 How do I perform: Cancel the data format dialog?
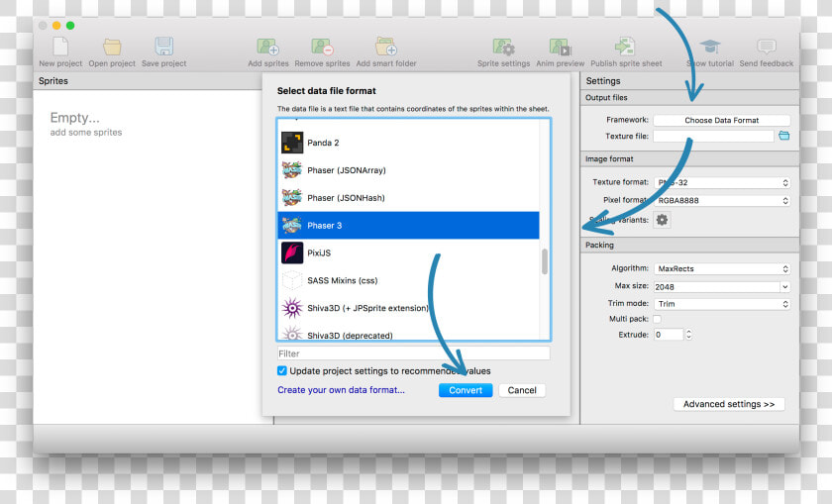[x=522, y=390]
